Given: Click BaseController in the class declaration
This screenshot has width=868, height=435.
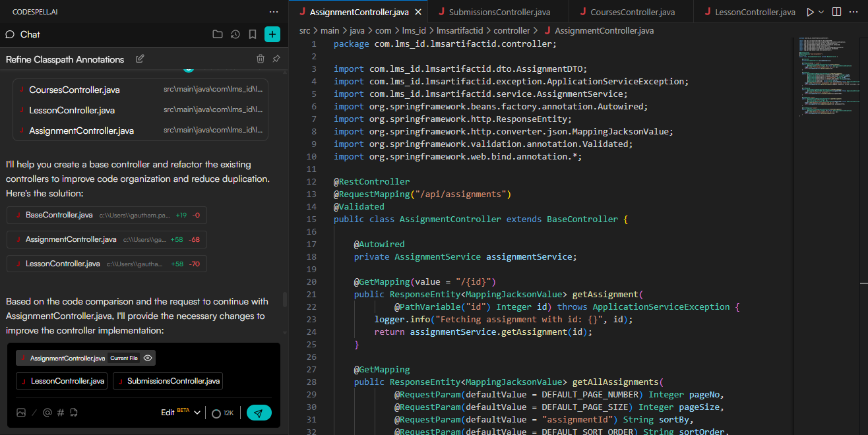Looking at the screenshot, I should 582,219.
